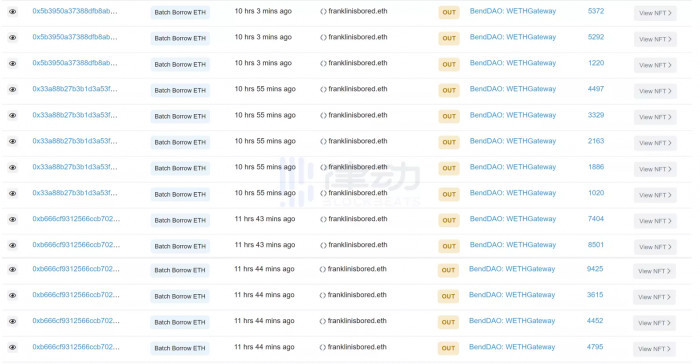The height and width of the screenshot is (364, 700).
Task: Click contract icon beside franklinisbored.eth in 5292 row
Action: (x=323, y=38)
